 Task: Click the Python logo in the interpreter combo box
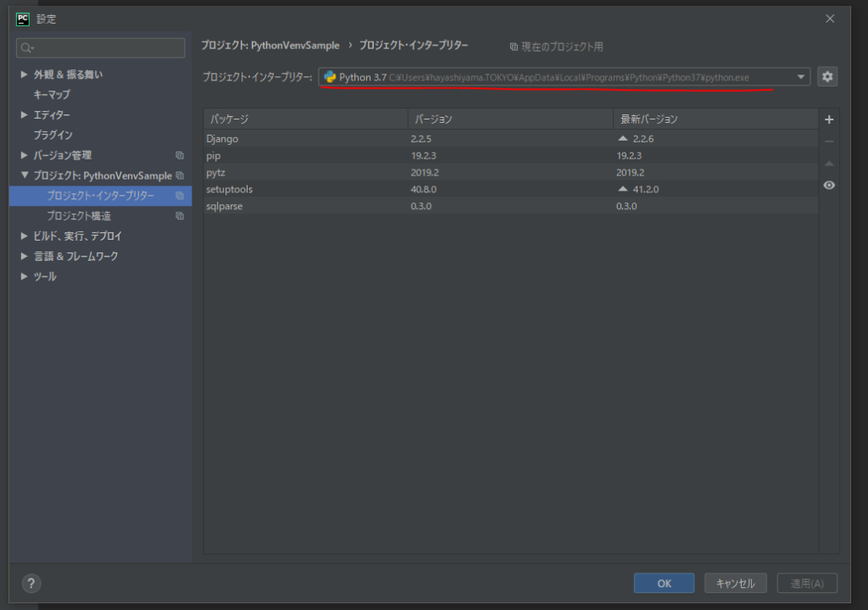330,77
